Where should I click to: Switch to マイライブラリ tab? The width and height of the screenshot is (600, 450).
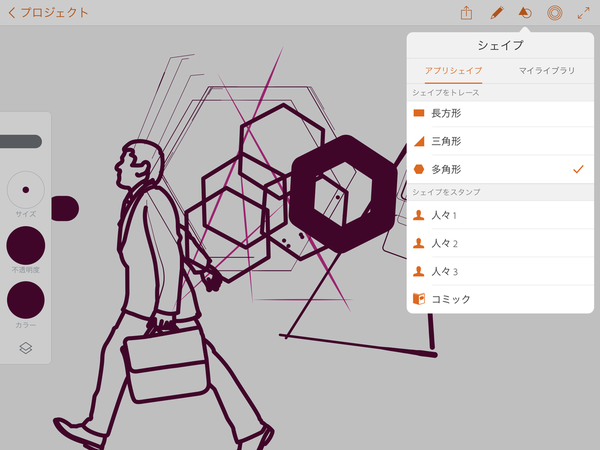pos(547,71)
